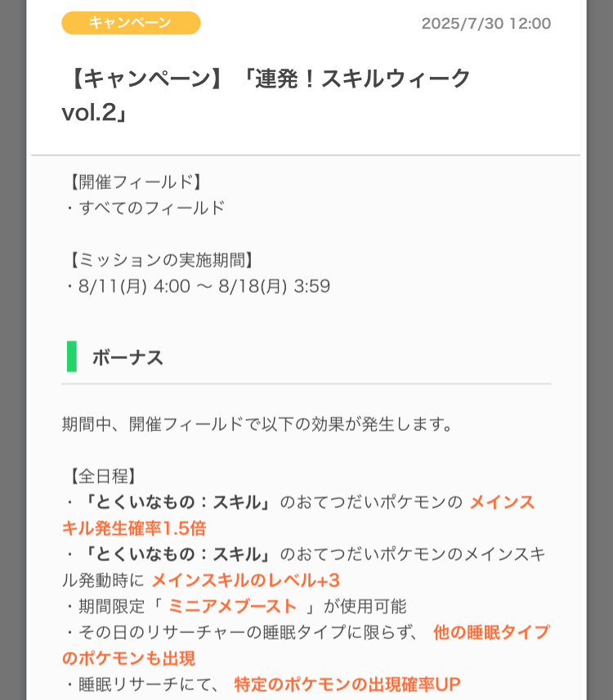
Task: Click the orange のポケモンも出現 text
Action: pyautogui.click(x=128, y=658)
